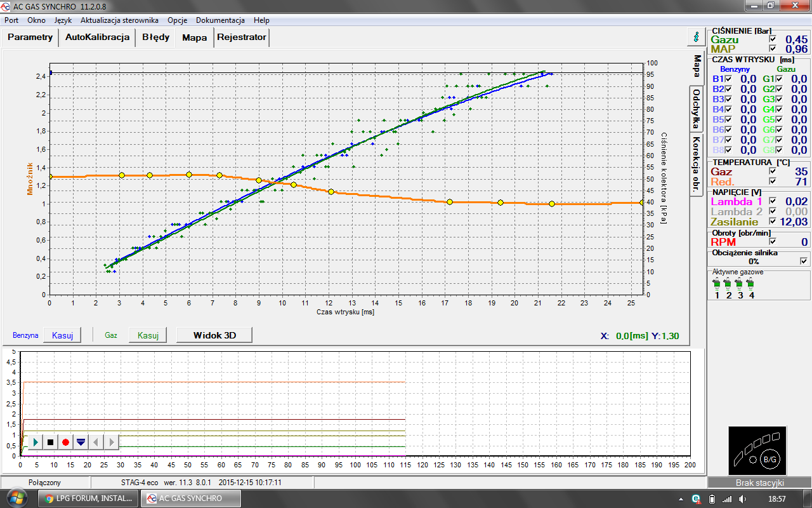Click the STAG-4 eco version status text
This screenshot has width=812, height=508.
(201, 482)
